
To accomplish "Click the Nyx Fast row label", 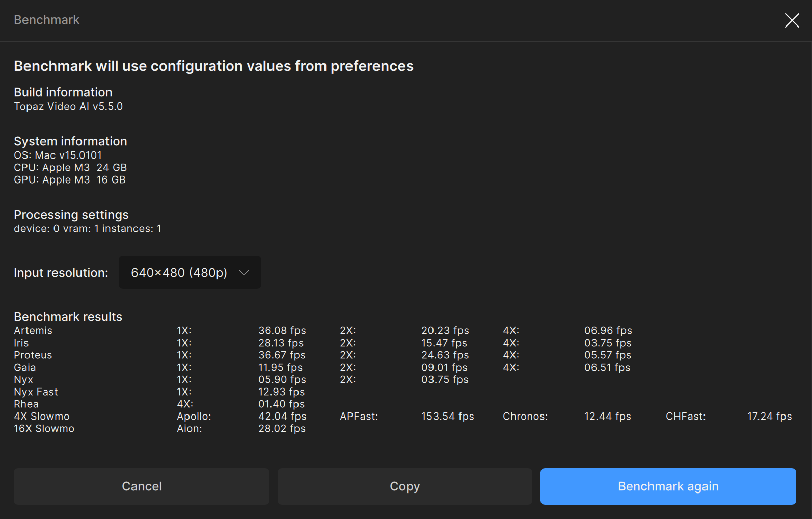I will tap(36, 392).
